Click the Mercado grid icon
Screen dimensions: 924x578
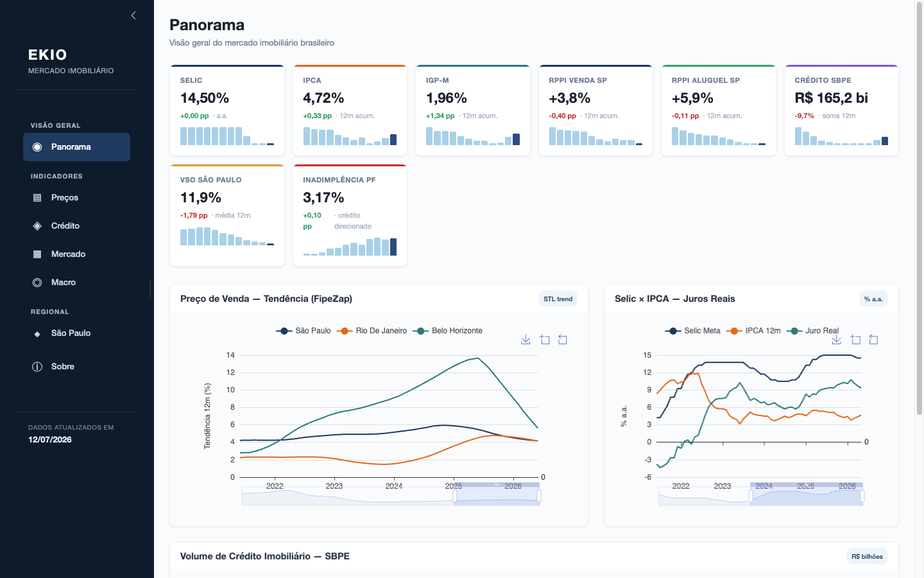click(x=37, y=254)
